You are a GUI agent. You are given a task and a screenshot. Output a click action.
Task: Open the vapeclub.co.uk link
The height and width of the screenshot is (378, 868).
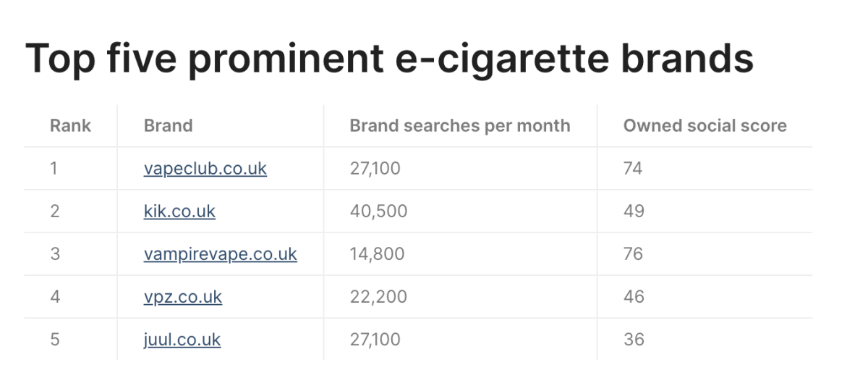click(x=205, y=169)
